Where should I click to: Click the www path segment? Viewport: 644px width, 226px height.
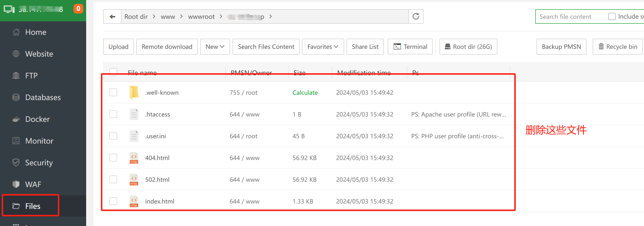(168, 17)
